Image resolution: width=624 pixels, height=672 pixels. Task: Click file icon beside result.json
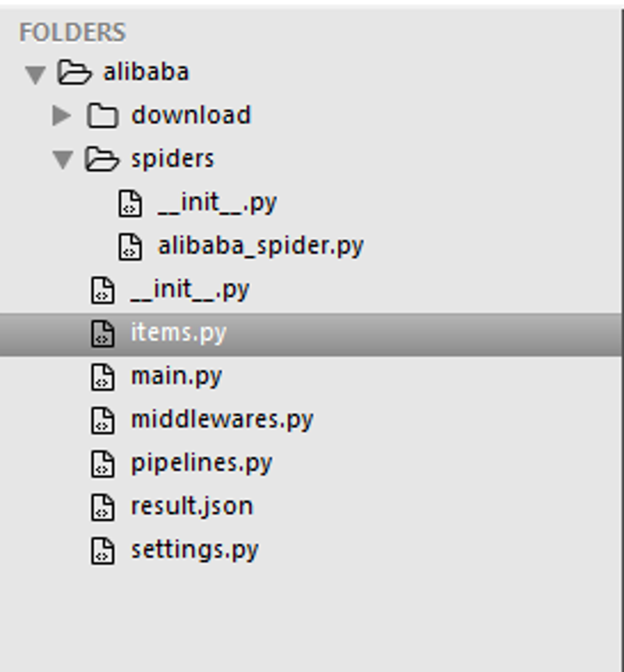tap(102, 508)
